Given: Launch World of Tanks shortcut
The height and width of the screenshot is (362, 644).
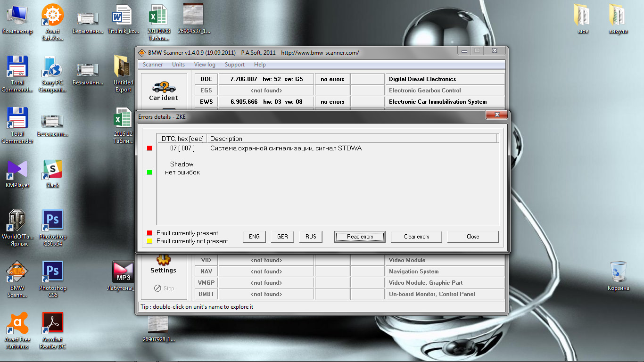Looking at the screenshot, I should click(17, 228).
